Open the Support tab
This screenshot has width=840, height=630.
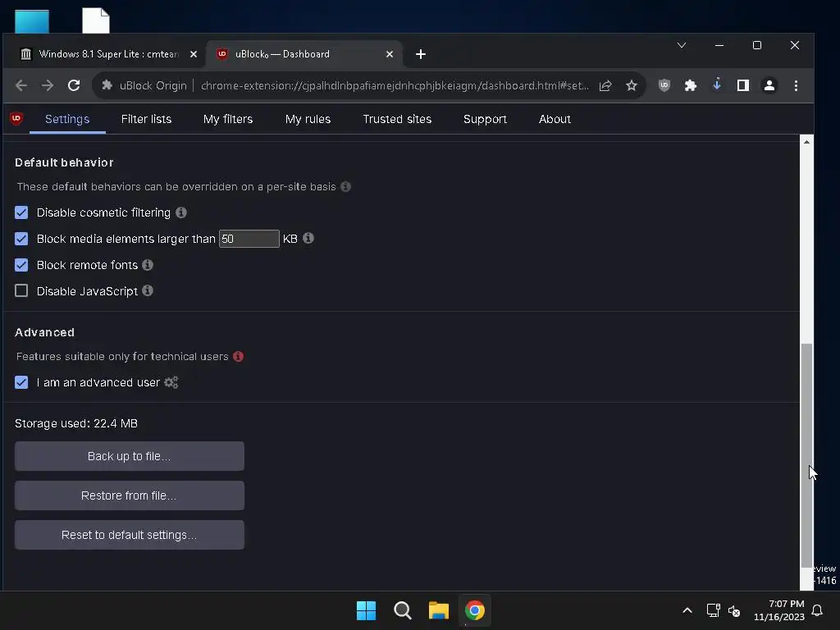(x=485, y=119)
